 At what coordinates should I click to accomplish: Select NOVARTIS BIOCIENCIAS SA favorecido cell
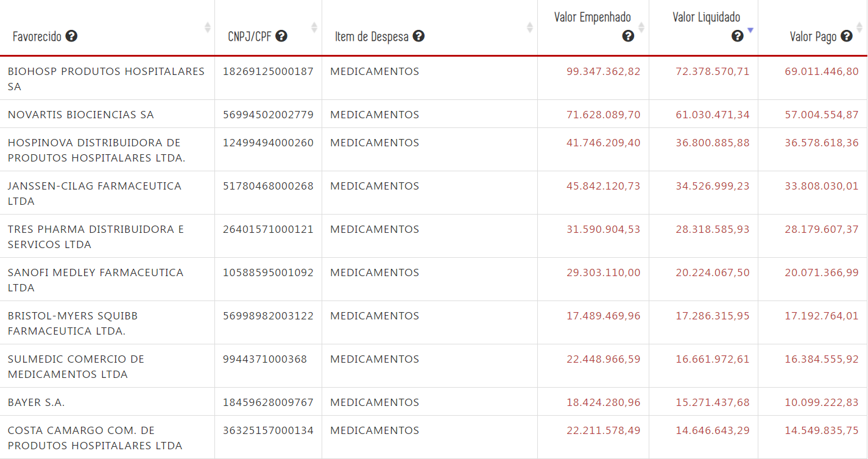pos(80,115)
